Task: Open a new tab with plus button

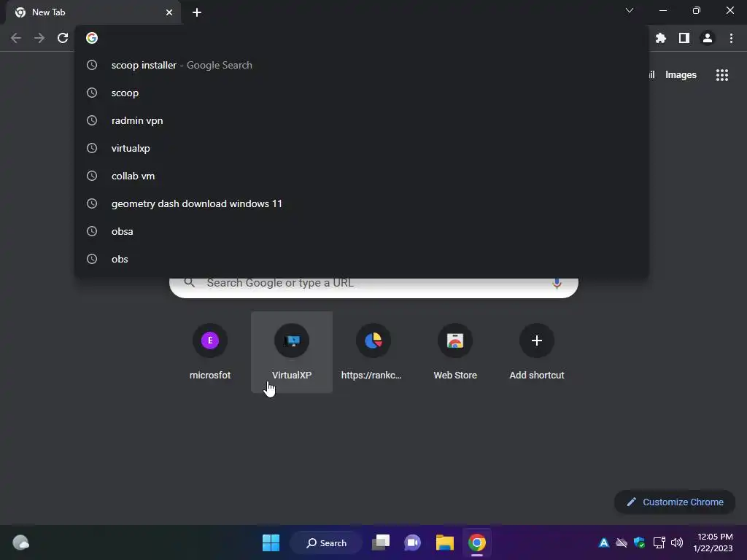Action: (x=197, y=12)
